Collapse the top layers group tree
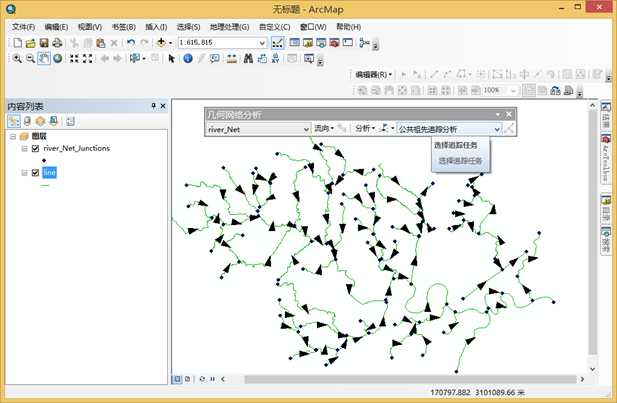This screenshot has height=403, width=617. (x=13, y=137)
